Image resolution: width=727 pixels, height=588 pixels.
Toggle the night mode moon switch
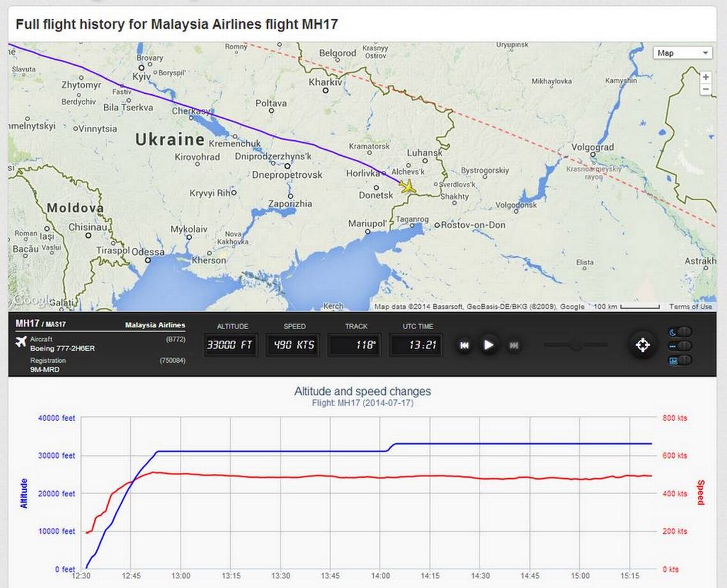point(680,332)
